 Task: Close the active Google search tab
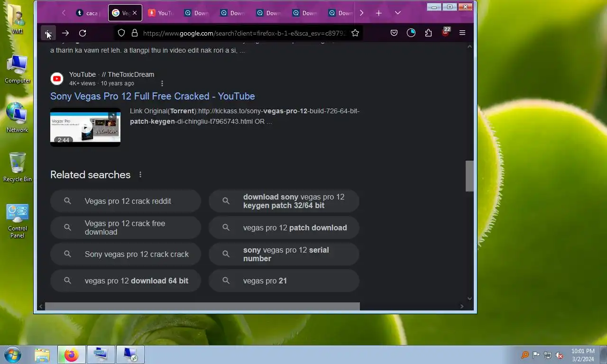coord(135,13)
